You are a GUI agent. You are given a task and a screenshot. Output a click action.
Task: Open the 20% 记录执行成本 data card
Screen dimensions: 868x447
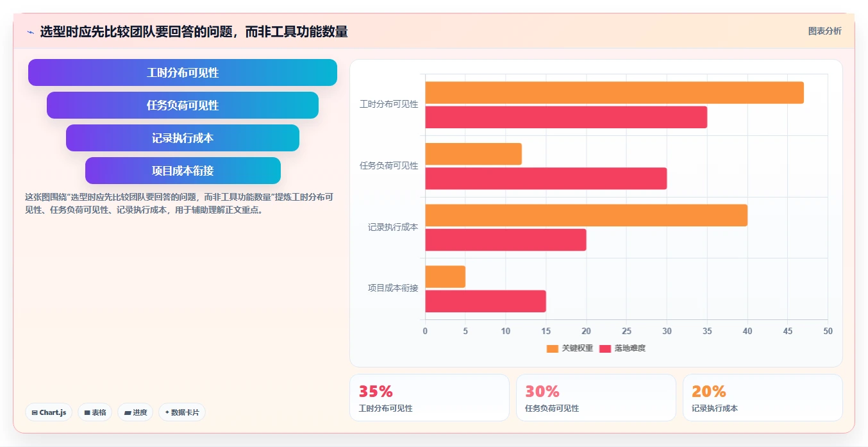click(763, 398)
